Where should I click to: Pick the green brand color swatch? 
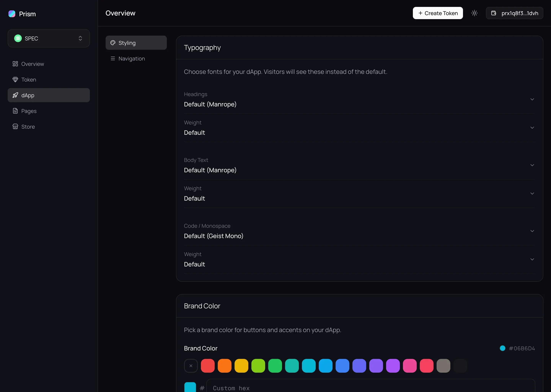point(275,366)
